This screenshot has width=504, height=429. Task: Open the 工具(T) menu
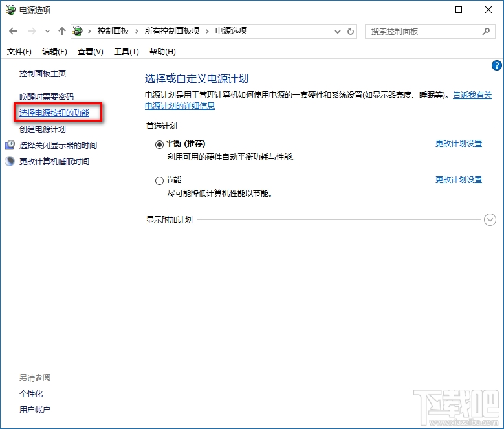[126, 52]
